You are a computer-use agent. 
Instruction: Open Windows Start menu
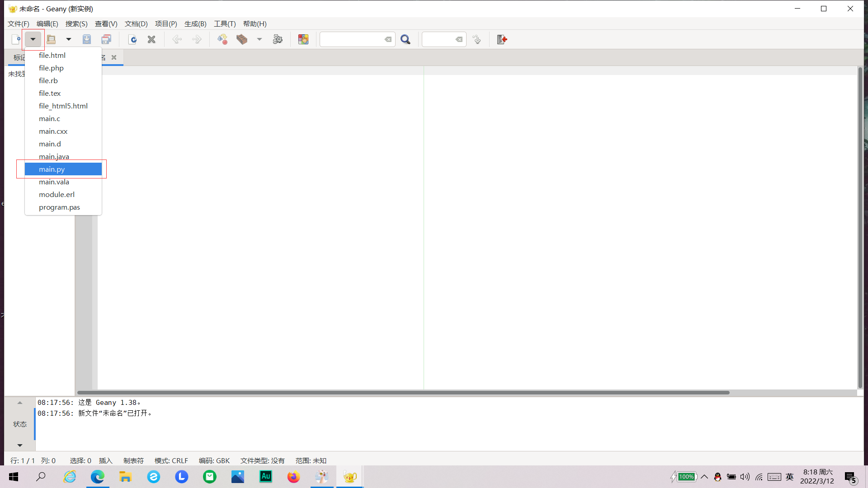click(x=14, y=477)
